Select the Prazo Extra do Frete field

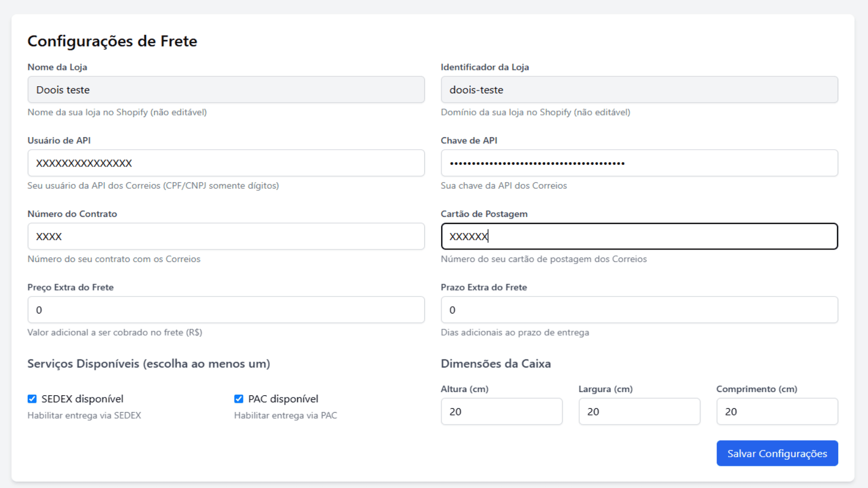coord(639,310)
